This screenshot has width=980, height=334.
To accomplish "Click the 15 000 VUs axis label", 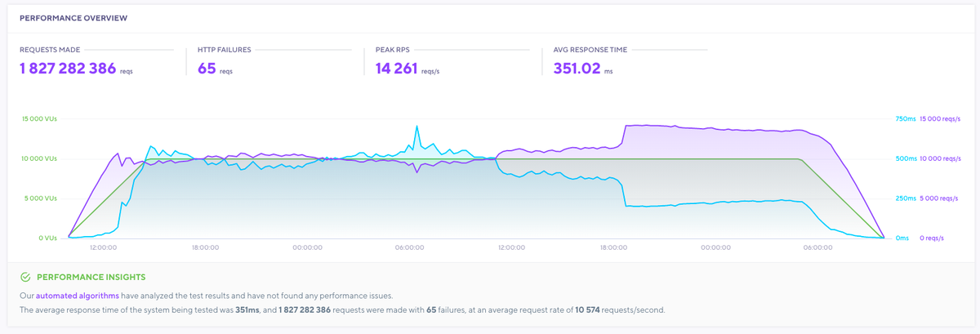I will pyautogui.click(x=38, y=118).
